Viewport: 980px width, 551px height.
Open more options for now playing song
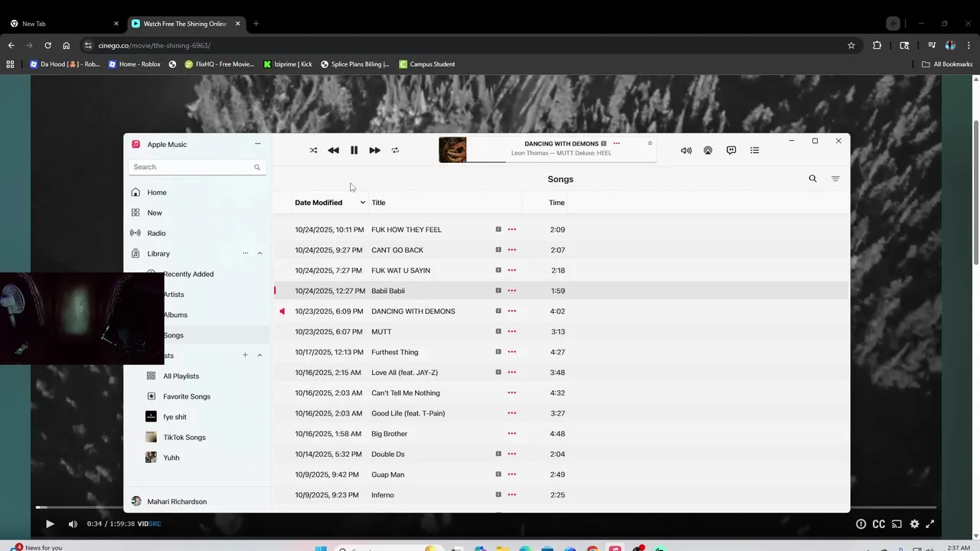(616, 143)
